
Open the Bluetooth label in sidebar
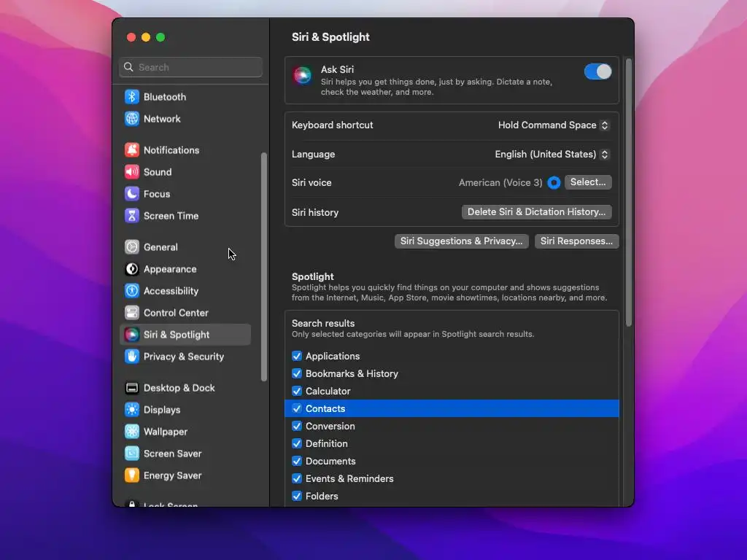[165, 97]
